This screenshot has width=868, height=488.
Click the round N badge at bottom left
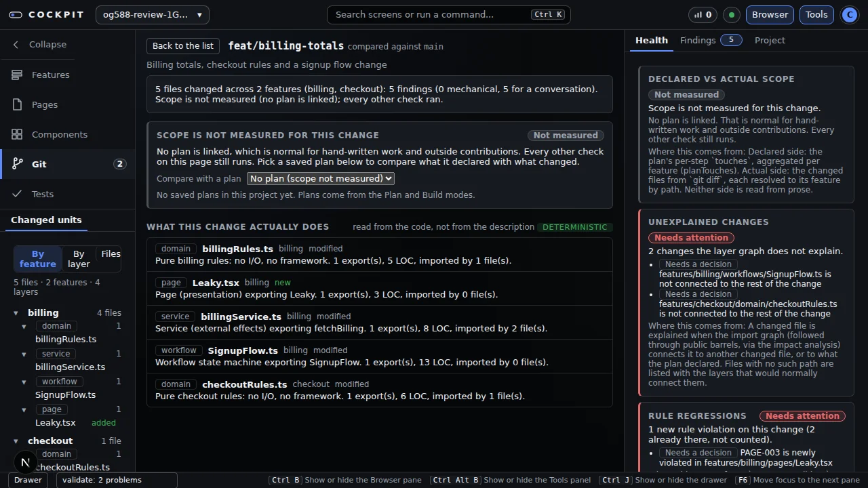click(25, 463)
